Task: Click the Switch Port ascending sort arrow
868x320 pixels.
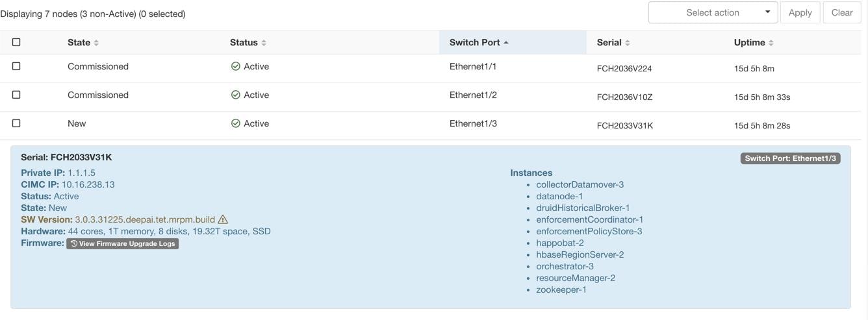Action: click(506, 43)
